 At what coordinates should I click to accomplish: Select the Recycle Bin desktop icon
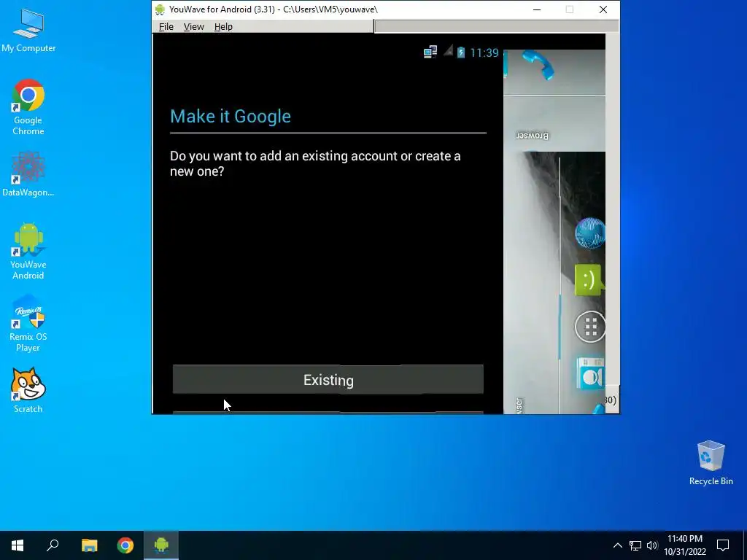coord(711,463)
